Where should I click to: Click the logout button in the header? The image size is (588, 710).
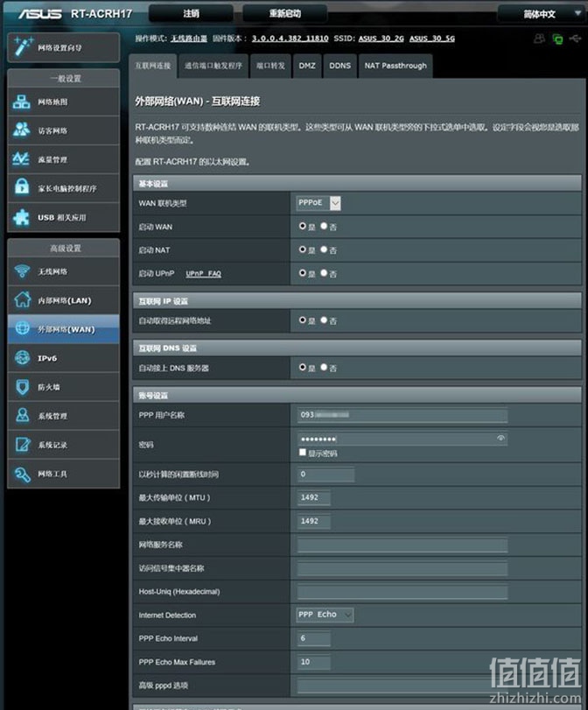tap(191, 14)
